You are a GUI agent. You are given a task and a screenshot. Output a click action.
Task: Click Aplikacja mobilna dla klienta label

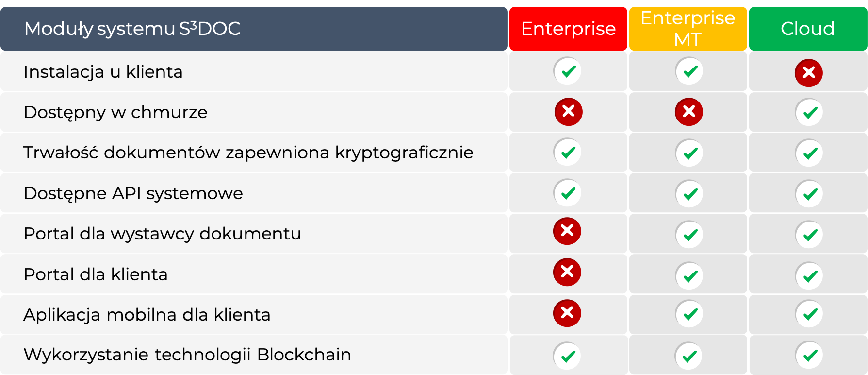click(x=147, y=315)
